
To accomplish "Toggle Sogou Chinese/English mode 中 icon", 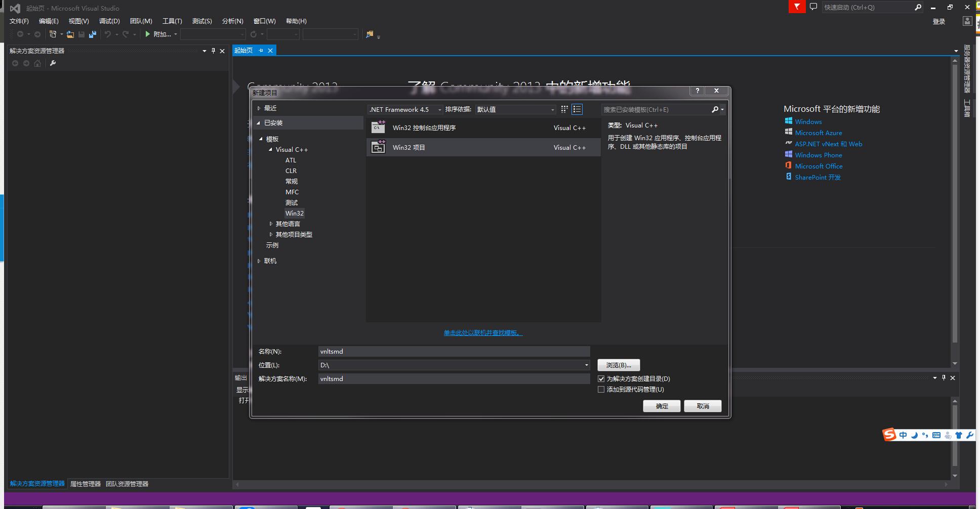I will 903,435.
